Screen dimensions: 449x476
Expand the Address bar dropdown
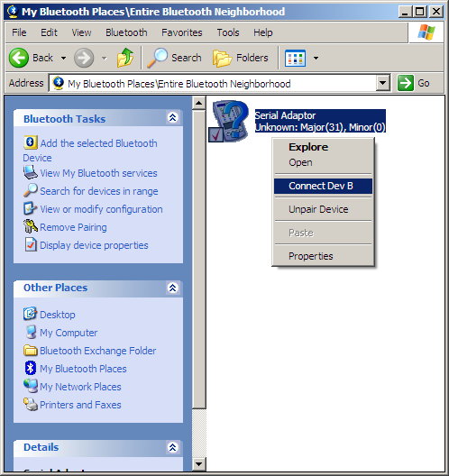(383, 83)
